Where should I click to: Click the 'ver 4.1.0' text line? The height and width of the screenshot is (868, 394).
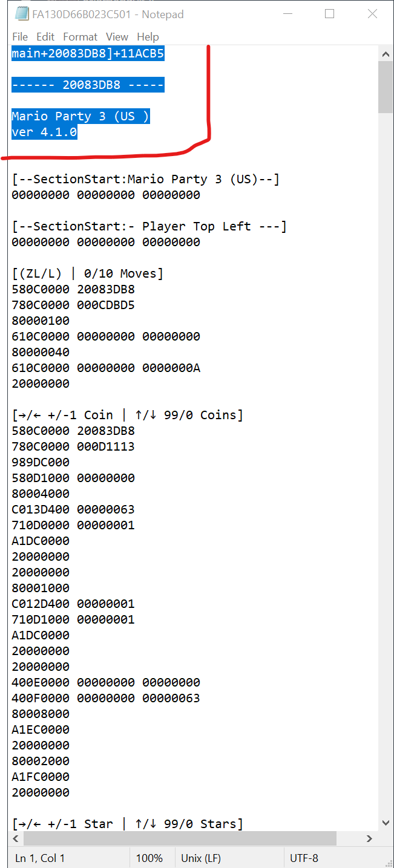(x=44, y=132)
